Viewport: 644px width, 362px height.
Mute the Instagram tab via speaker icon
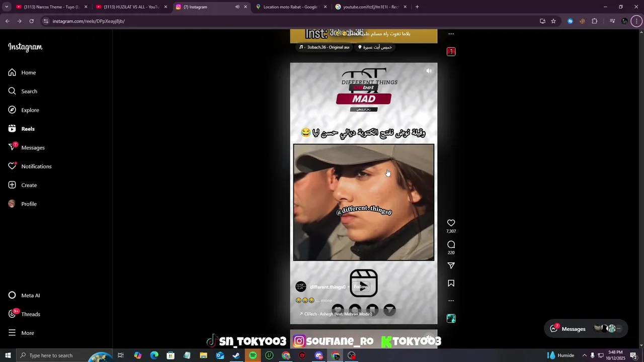[x=237, y=7]
